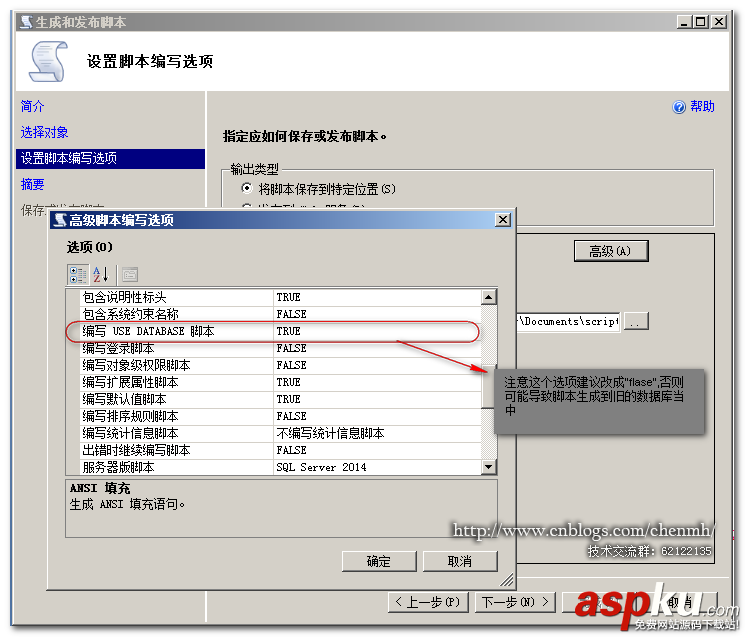The height and width of the screenshot is (637, 745).
Task: Click the options list scrollbar thumb
Action: point(488,386)
